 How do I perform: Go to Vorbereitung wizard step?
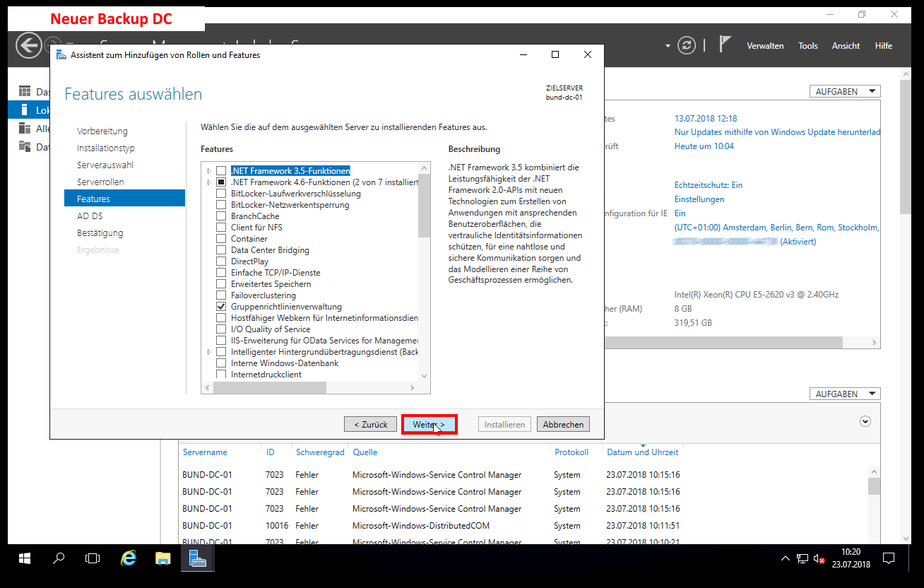[102, 131]
